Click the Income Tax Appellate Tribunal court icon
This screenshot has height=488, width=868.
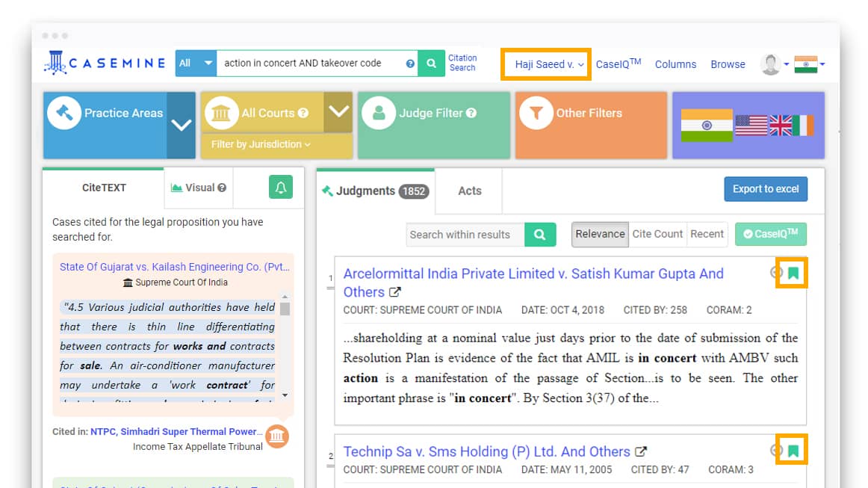tap(277, 436)
